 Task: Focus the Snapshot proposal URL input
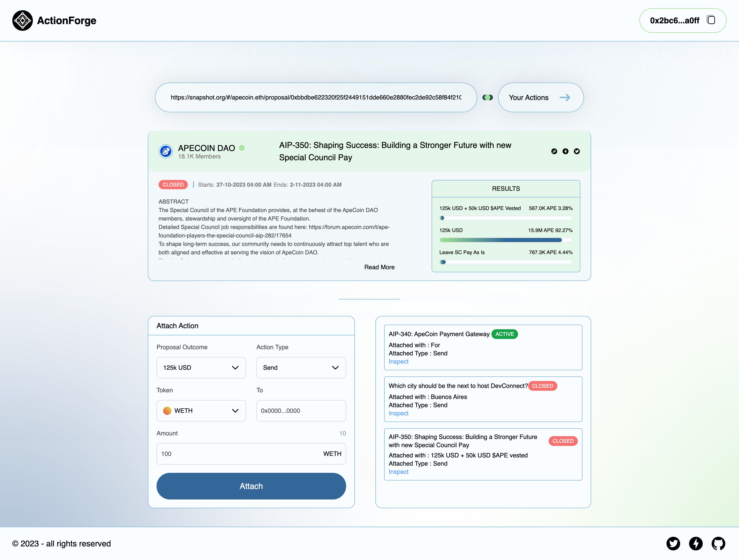[316, 97]
